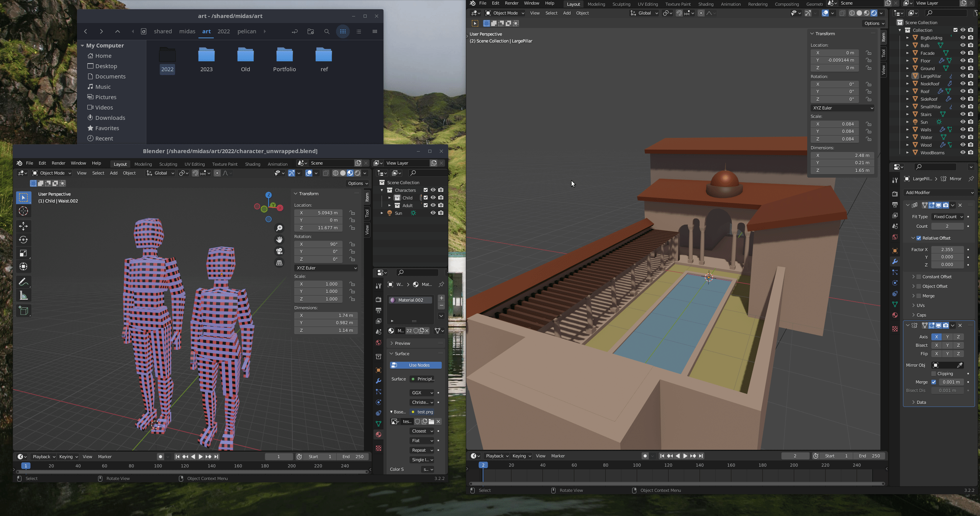Disable Relative Offset in the Array modifier

[x=919, y=238]
